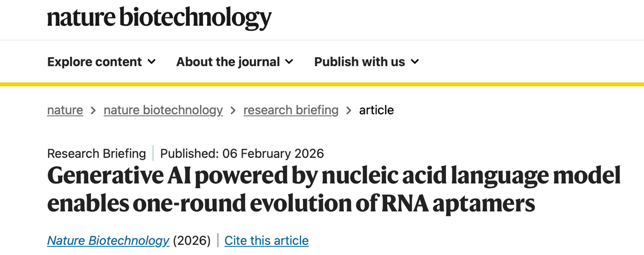The width and height of the screenshot is (644, 255).
Task: Click the Research Briefing article type label
Action: [96, 153]
